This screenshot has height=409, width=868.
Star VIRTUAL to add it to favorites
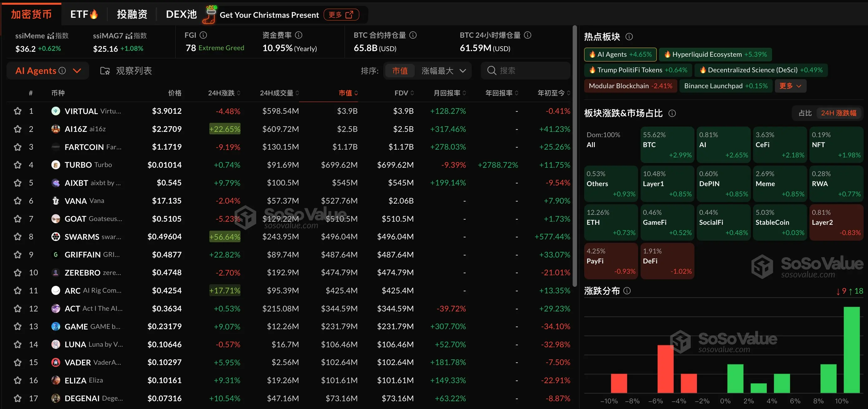tap(17, 111)
